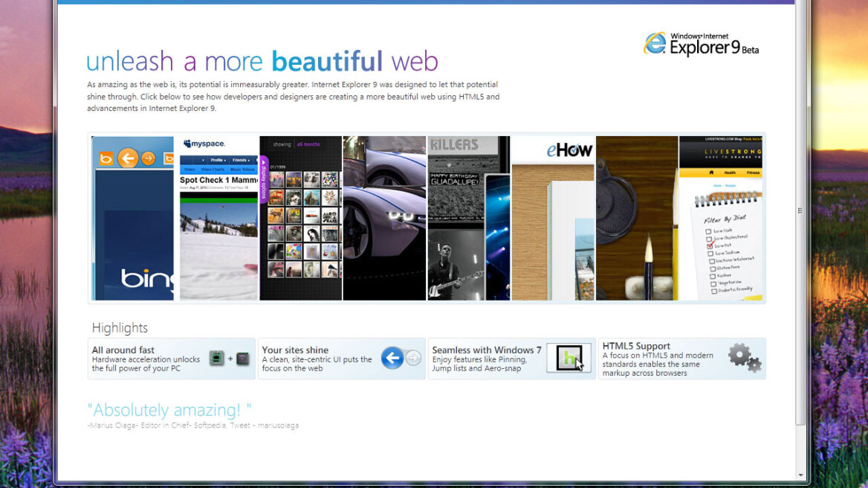Open the Your sites shine highlight
868x488 pixels.
pos(342,359)
